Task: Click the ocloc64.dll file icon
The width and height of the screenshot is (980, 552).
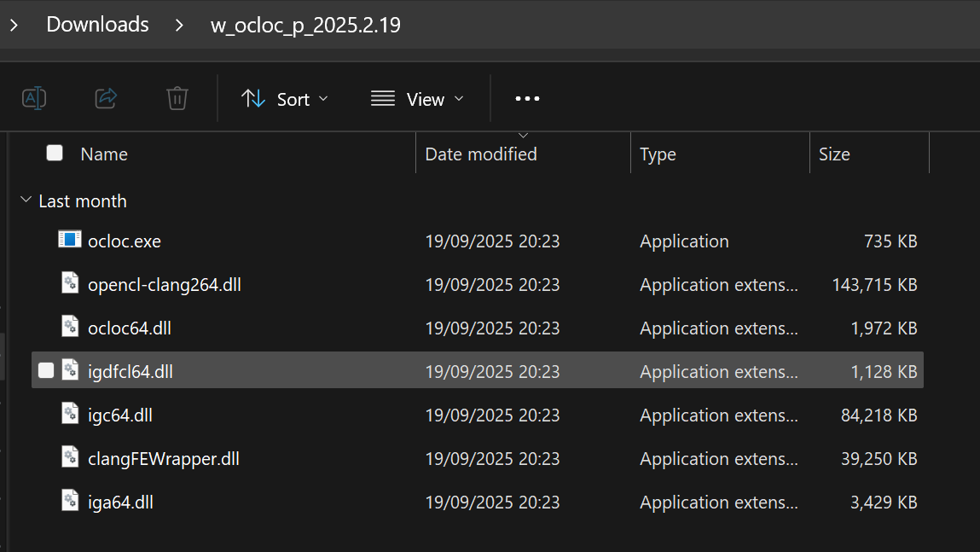Action: point(70,326)
